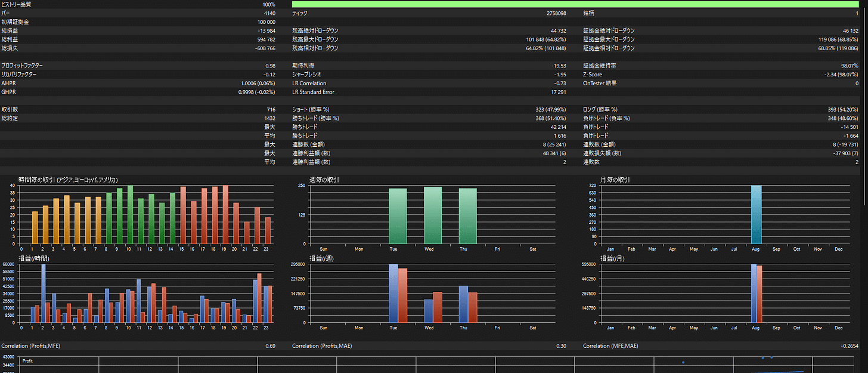Click the value '368 (51.40%)'
The width and height of the screenshot is (868, 373).
pyautogui.click(x=551, y=118)
